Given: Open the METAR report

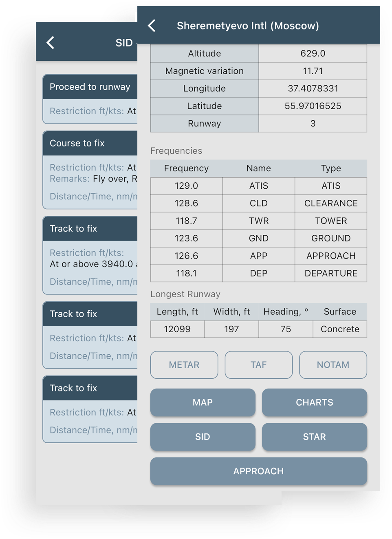Looking at the screenshot, I should 184,365.
